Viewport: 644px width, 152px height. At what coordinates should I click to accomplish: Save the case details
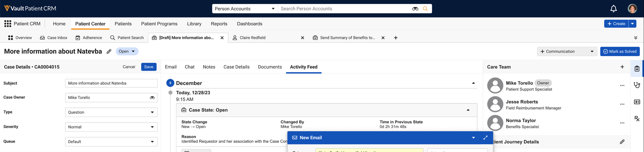pos(149,67)
